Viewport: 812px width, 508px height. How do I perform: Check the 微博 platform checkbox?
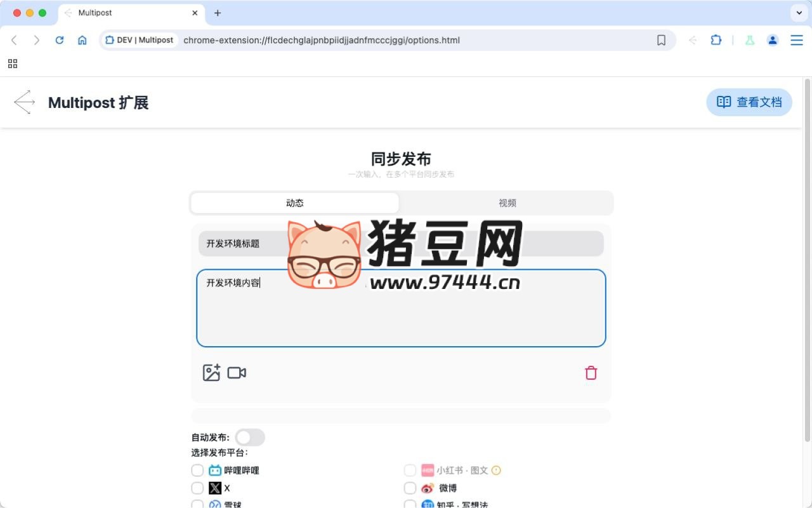pyautogui.click(x=410, y=488)
